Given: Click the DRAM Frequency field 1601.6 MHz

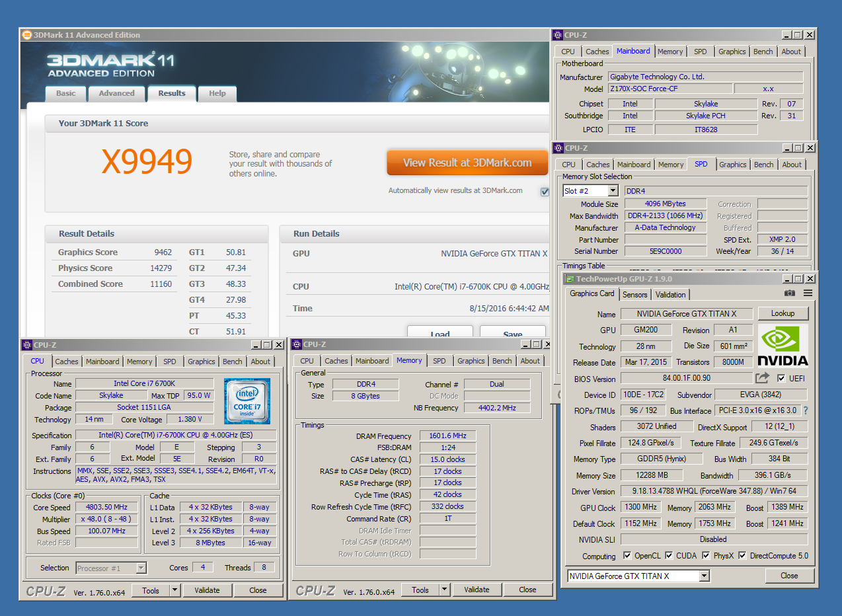Looking at the screenshot, I should [x=447, y=436].
